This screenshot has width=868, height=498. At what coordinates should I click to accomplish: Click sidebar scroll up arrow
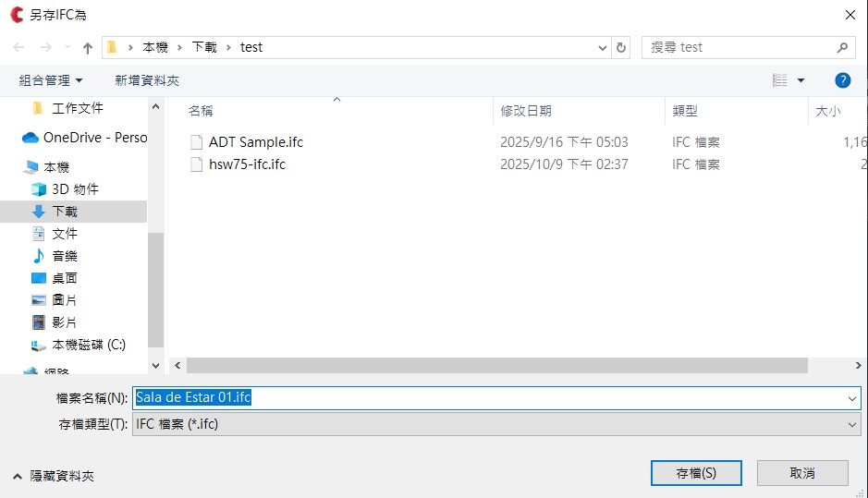point(155,106)
